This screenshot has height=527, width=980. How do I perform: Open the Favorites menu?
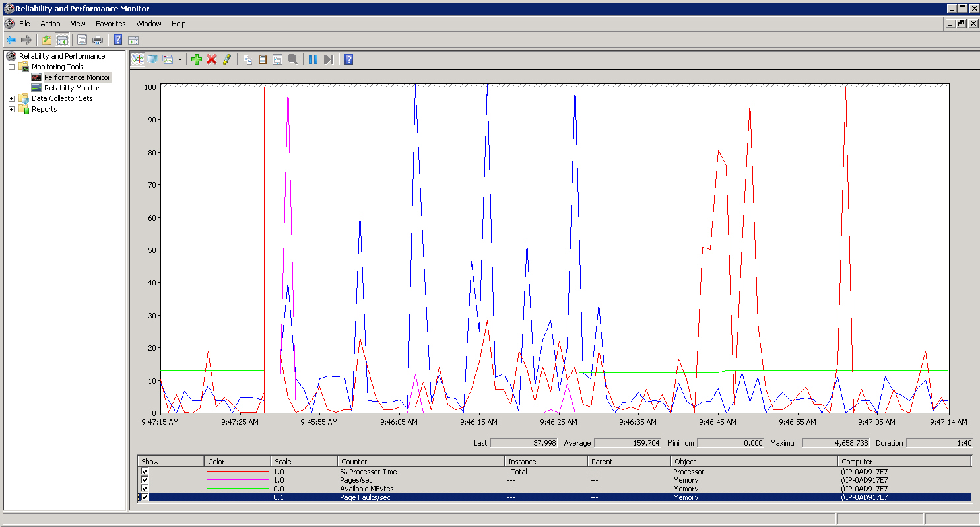tap(110, 24)
